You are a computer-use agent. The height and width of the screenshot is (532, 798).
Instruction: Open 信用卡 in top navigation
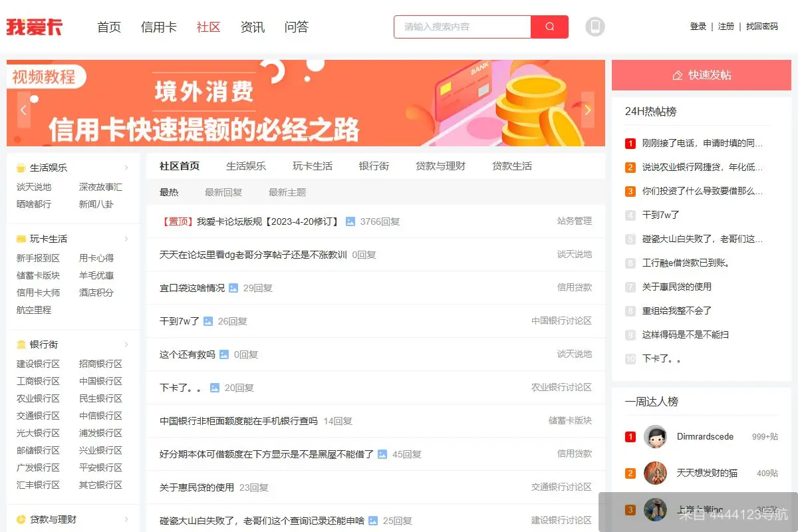click(x=159, y=27)
